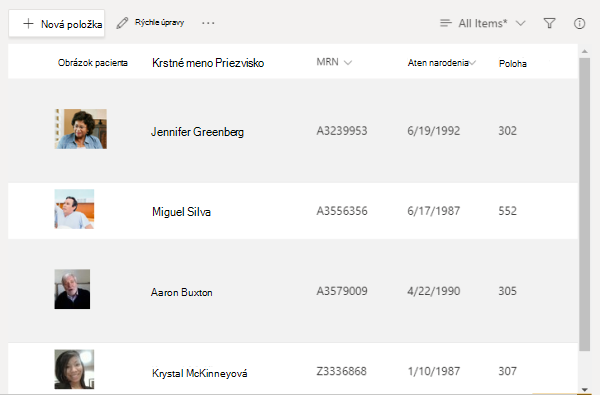The height and width of the screenshot is (395, 600).
Task: Open the information details pane icon
Action: (x=579, y=23)
